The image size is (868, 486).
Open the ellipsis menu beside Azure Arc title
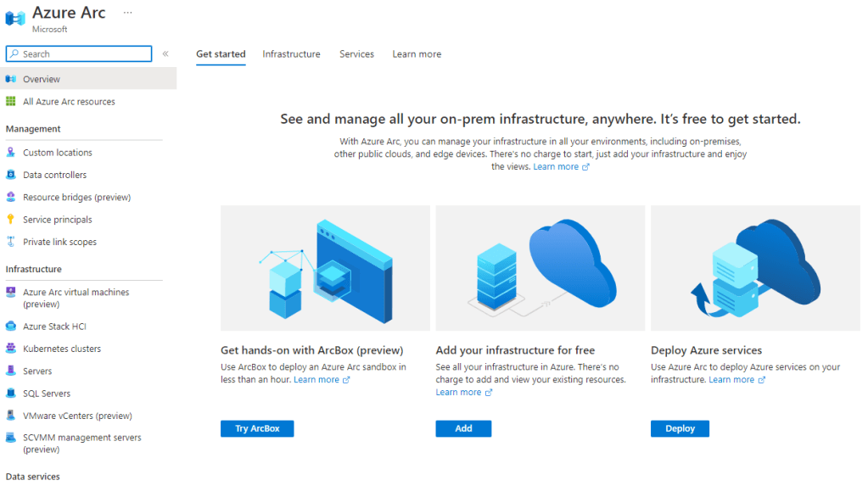coord(127,13)
